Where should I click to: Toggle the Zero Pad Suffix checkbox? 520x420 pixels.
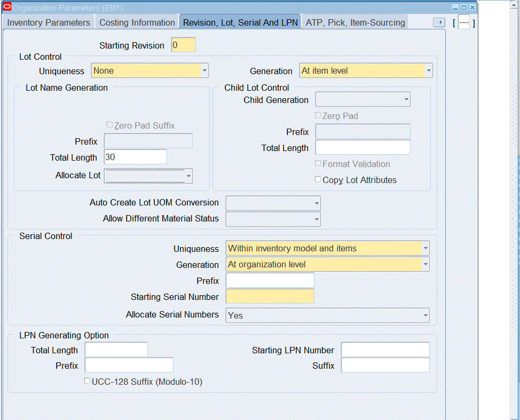[x=109, y=124]
